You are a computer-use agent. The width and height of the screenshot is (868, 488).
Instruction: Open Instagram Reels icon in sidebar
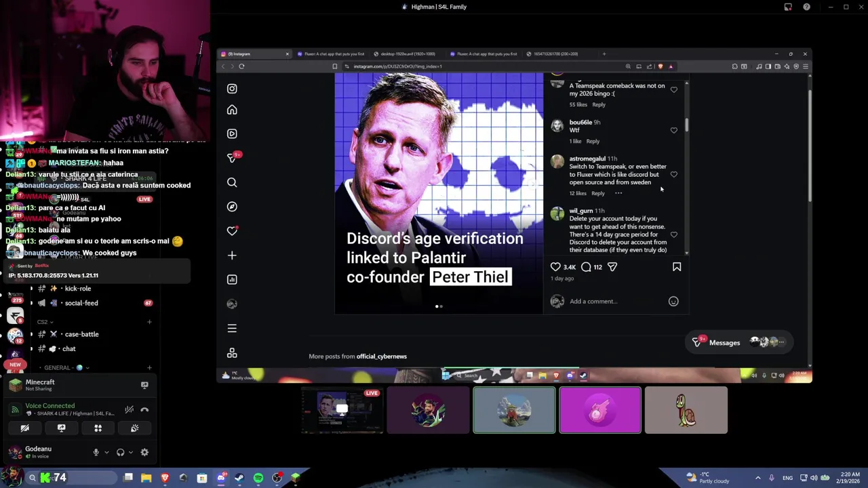[232, 134]
